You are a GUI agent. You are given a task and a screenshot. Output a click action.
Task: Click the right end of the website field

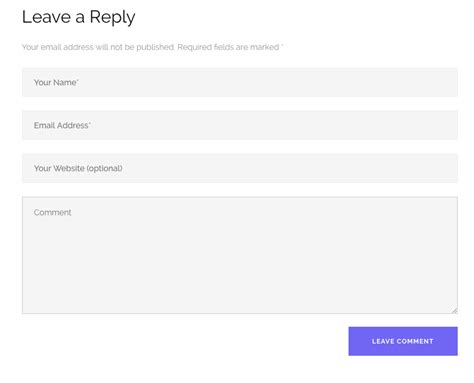coord(450,168)
